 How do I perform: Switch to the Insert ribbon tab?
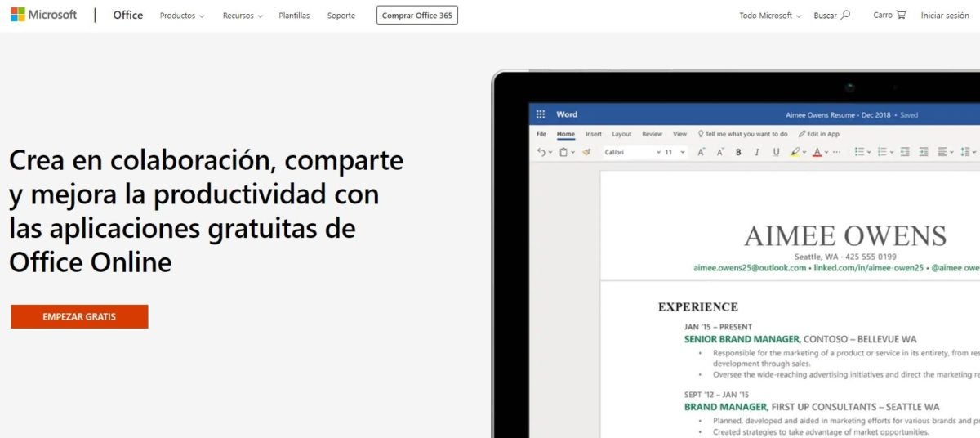593,134
